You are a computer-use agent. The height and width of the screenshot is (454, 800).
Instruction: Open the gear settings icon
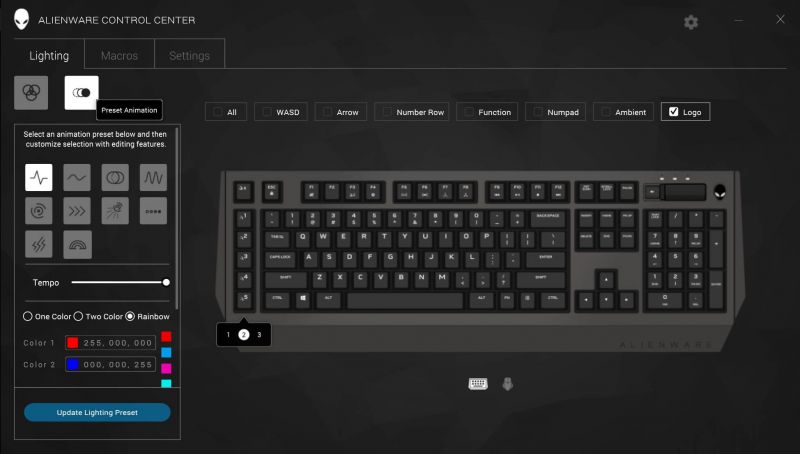(691, 22)
